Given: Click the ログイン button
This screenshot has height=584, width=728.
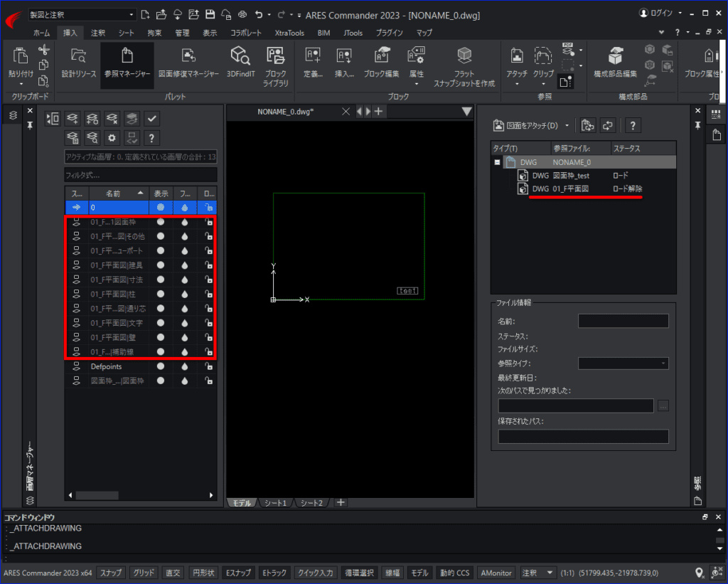Looking at the screenshot, I should click(x=656, y=13).
